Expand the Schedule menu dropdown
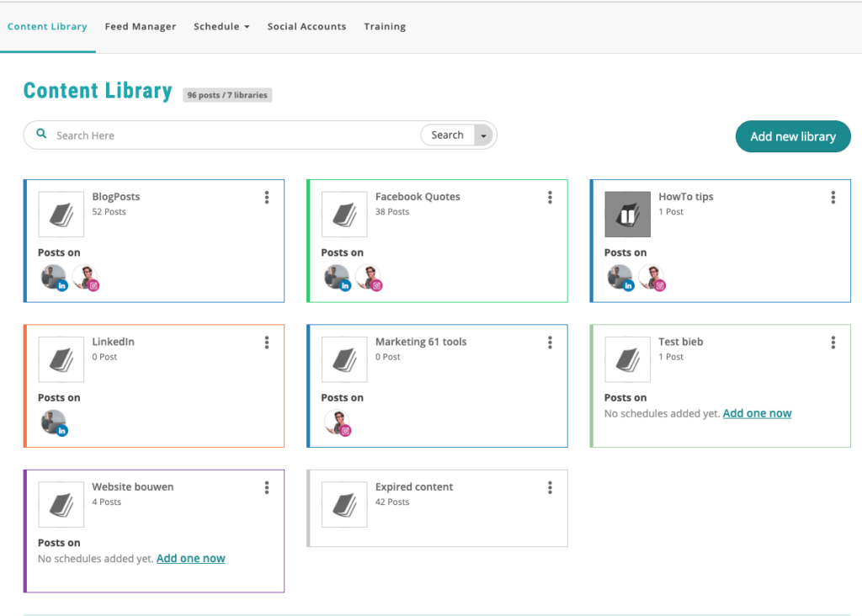Image resolution: width=862 pixels, height=616 pixels. click(221, 27)
